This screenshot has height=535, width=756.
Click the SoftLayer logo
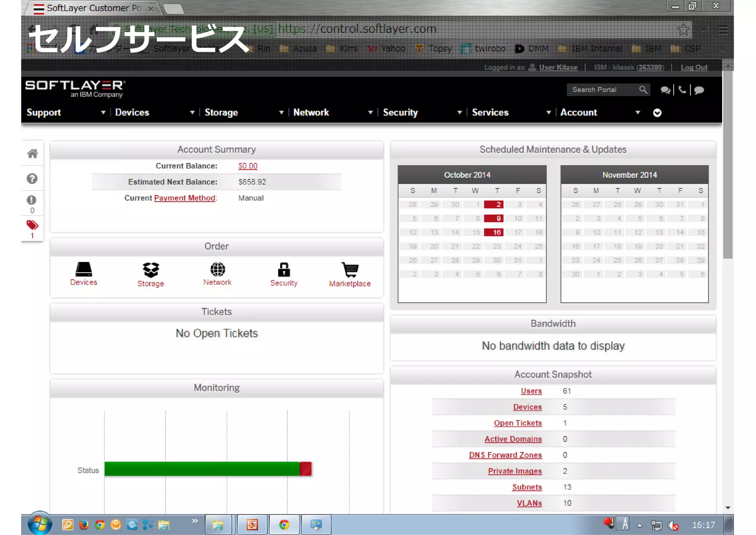pos(75,89)
